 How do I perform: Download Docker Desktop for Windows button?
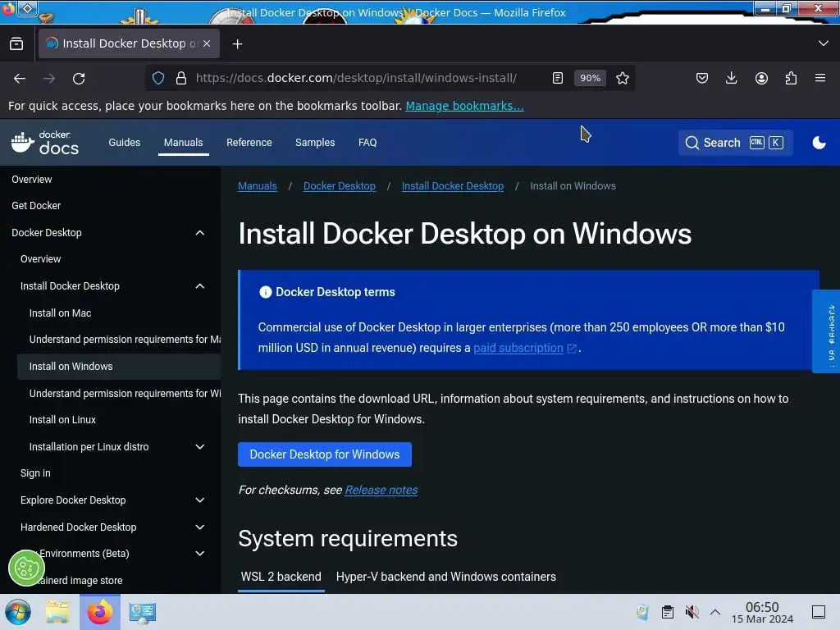pos(325,454)
